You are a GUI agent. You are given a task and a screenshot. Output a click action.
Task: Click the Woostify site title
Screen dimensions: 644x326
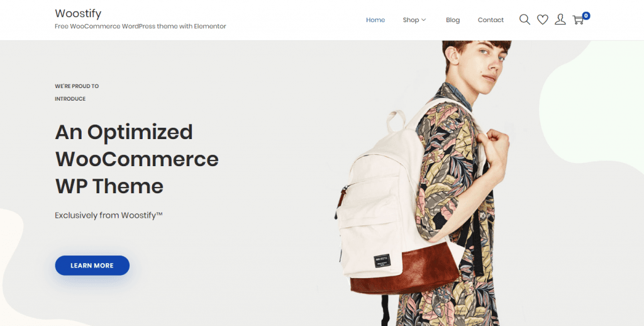tap(78, 13)
